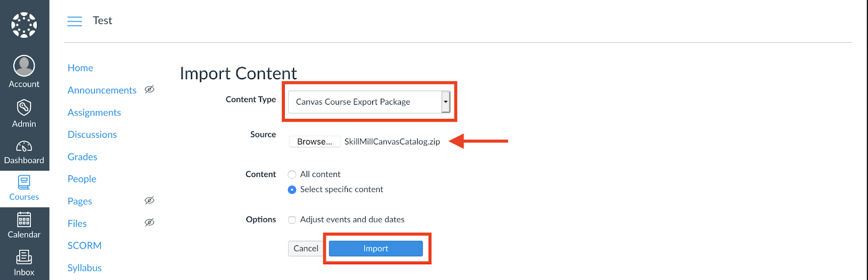Screen dimensions: 868x280
Task: Choose Select specific content radio option
Action: (292, 189)
